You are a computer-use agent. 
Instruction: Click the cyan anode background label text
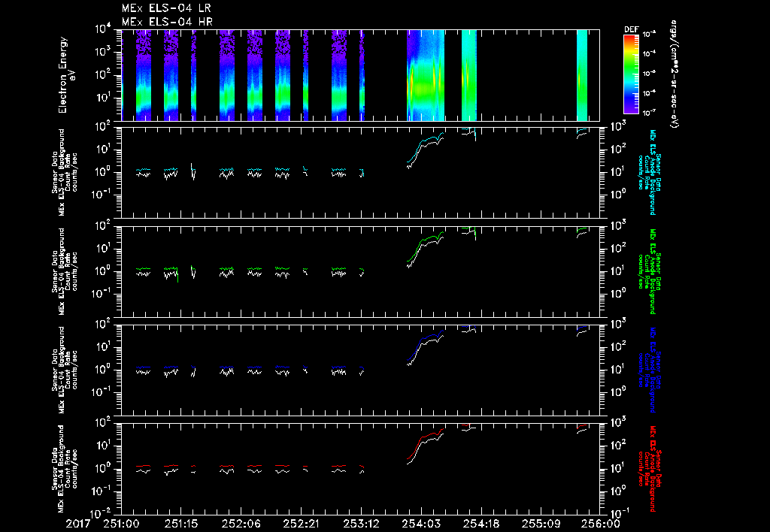point(649,172)
